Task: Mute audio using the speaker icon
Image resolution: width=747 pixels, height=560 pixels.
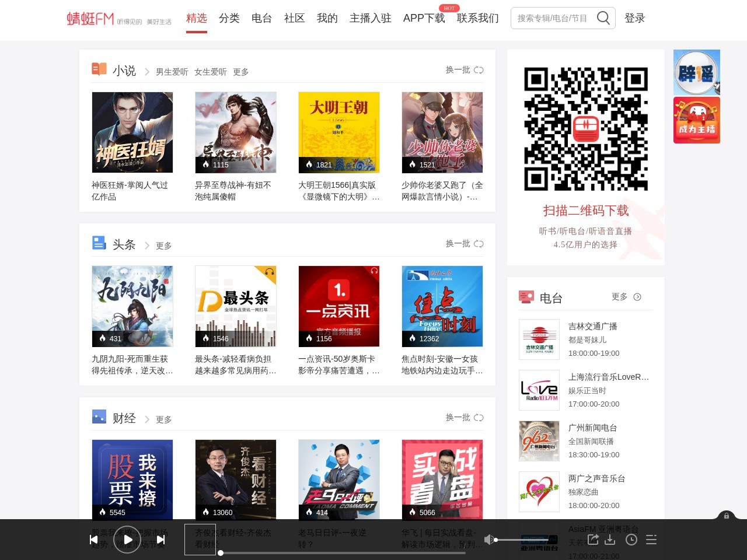Action: click(x=490, y=540)
